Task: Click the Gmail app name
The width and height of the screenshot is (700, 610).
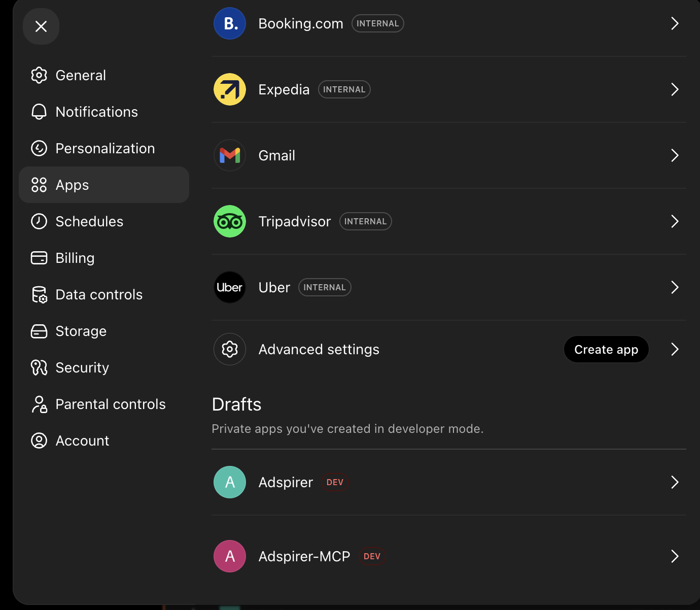Action: (x=277, y=155)
